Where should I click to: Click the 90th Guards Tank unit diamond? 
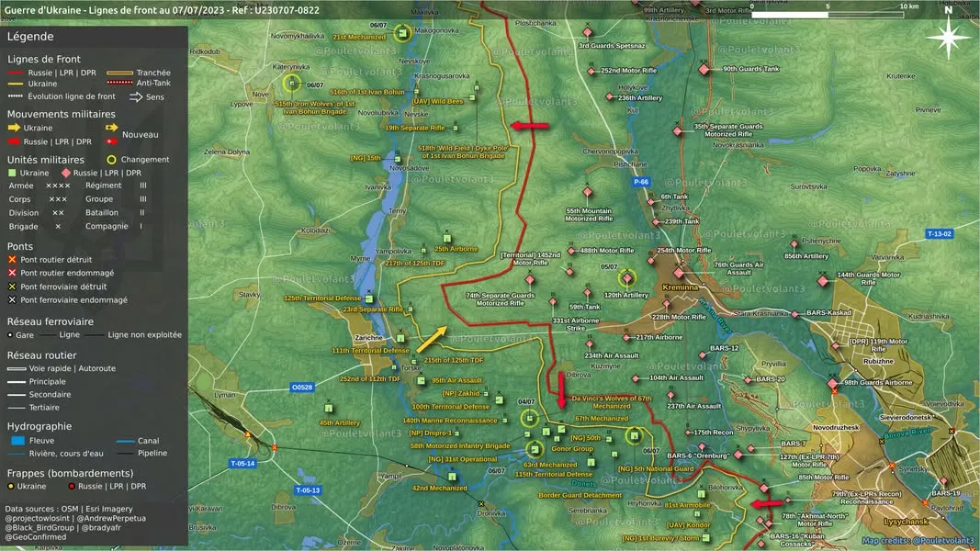(x=704, y=70)
